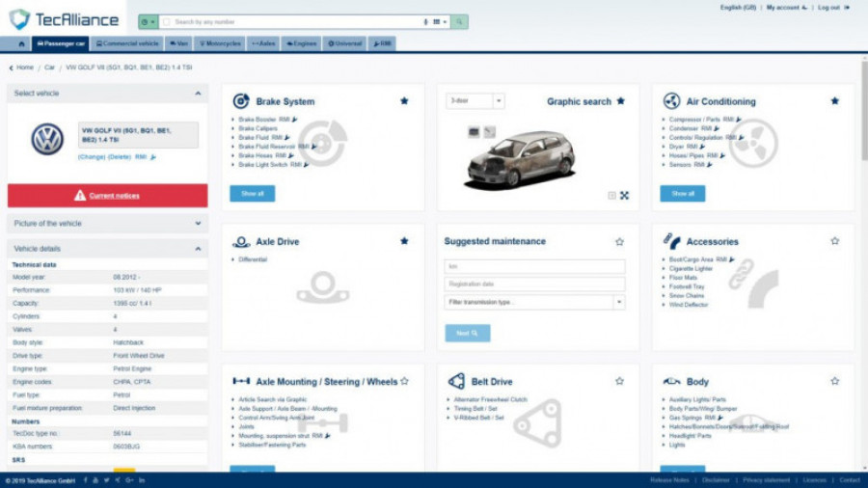
Task: Collapse the Vehicle details panel
Action: [x=198, y=249]
